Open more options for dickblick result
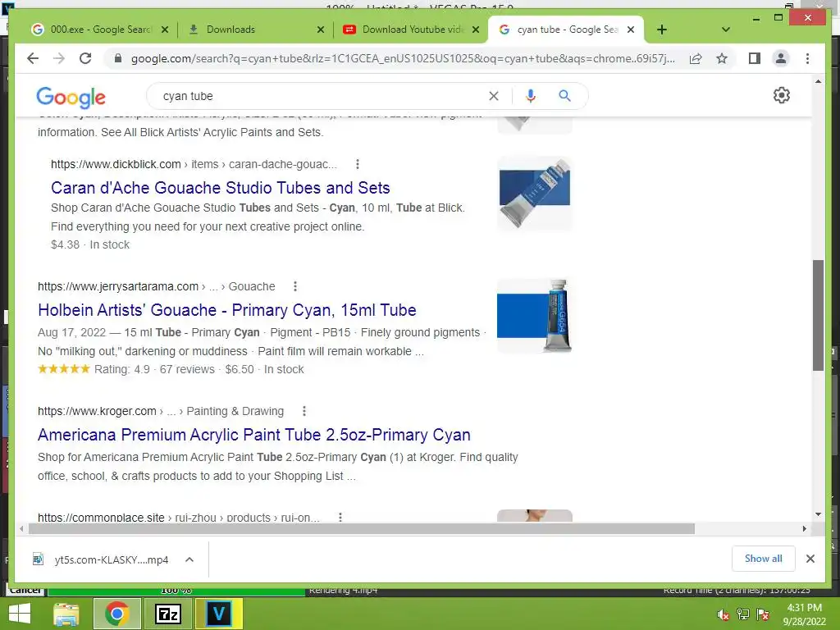 point(358,164)
